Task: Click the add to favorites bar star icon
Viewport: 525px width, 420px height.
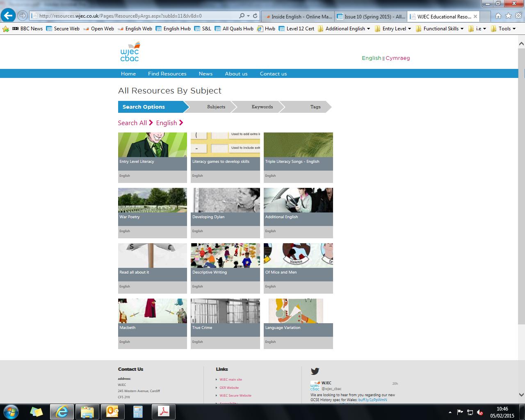Action: pos(6,29)
